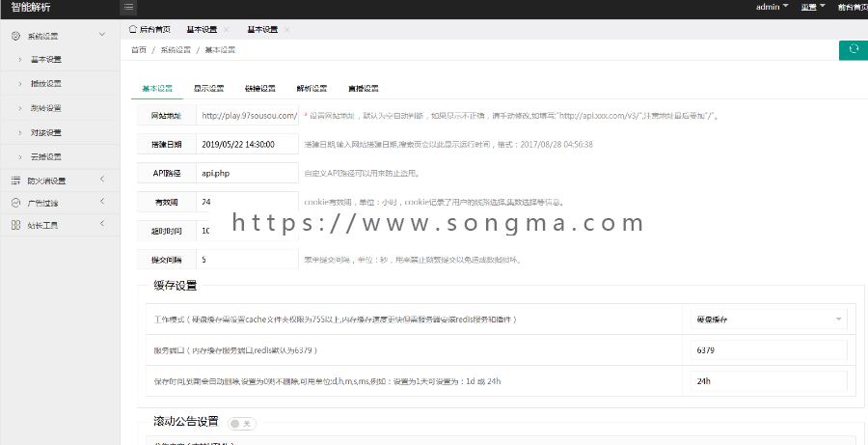Click 首页 in the breadcrumb
The width and height of the screenshot is (868, 445).
pyautogui.click(x=139, y=50)
